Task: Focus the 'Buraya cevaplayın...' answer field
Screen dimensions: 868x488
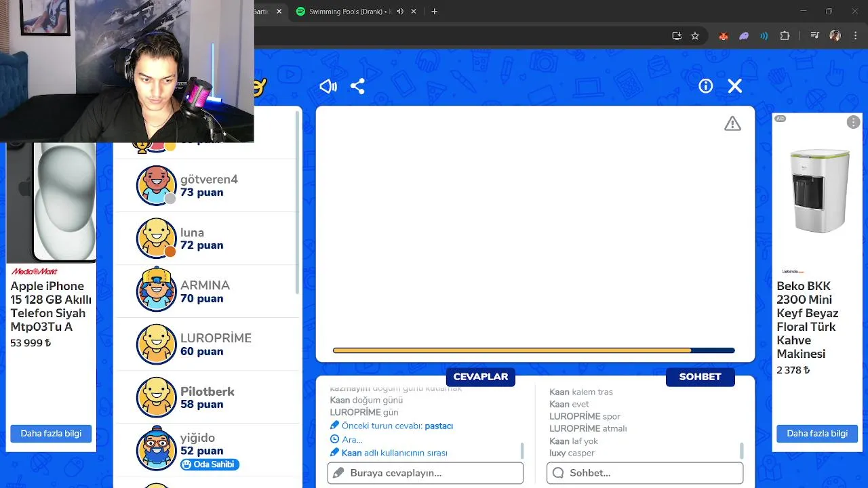Action: point(425,473)
